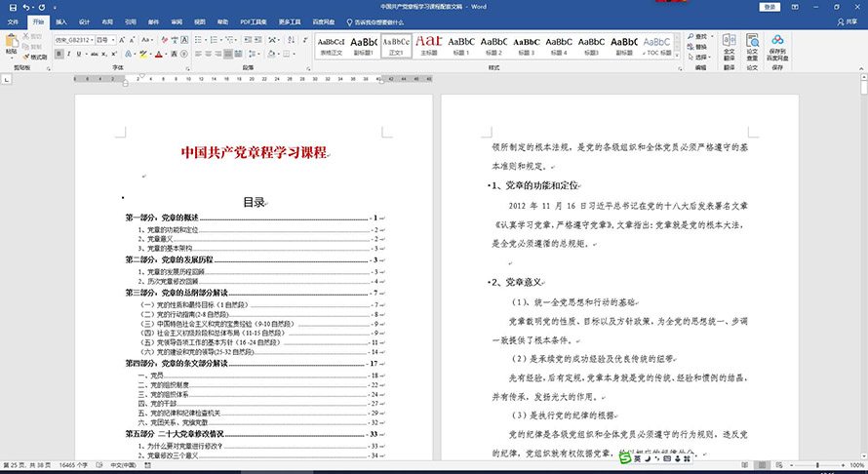
Task: Click the superscript x² icon
Action: tap(114, 54)
